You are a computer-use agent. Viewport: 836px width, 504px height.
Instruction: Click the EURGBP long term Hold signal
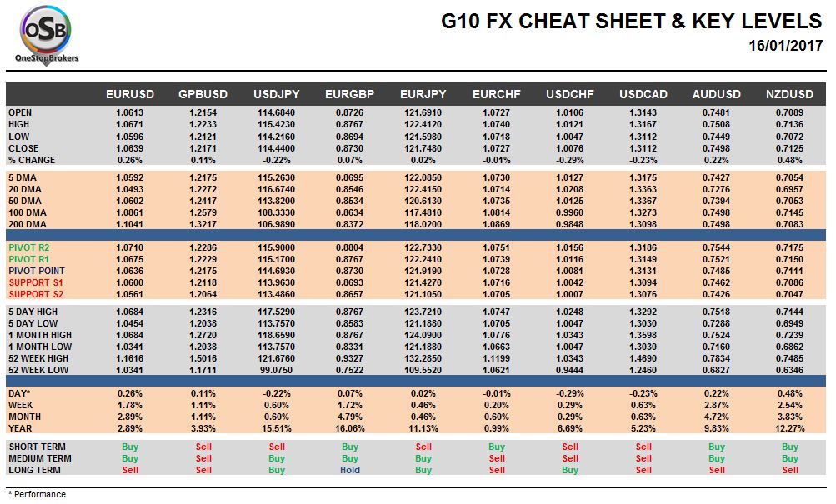(x=350, y=471)
